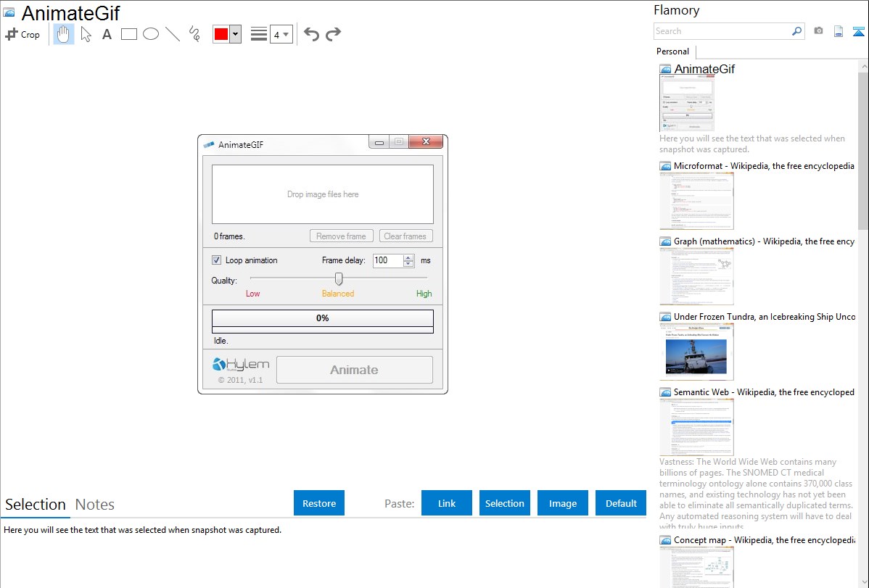Open the Under Frozen Tundra snapshot thumbnail
Viewport: 869px width, 588px height.
pos(696,352)
